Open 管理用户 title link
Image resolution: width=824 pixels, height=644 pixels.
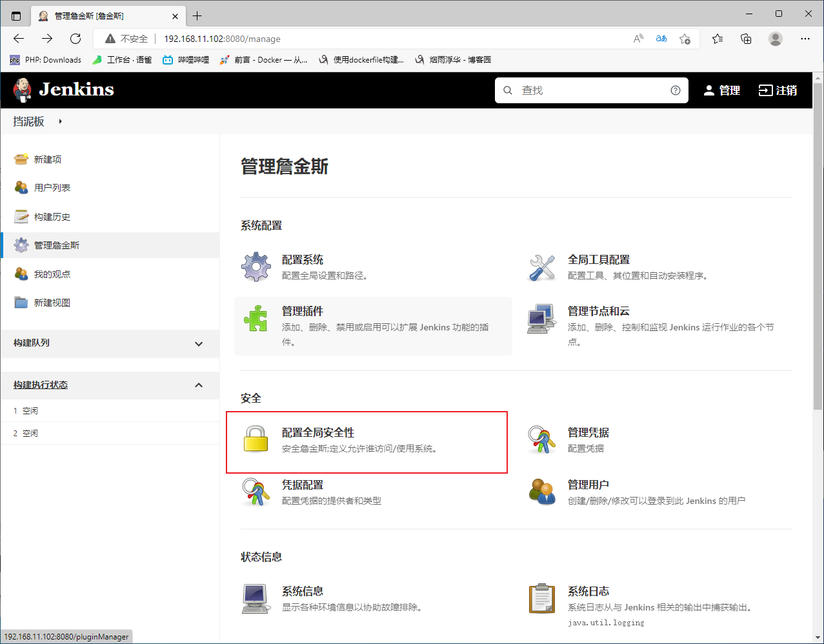tap(588, 485)
